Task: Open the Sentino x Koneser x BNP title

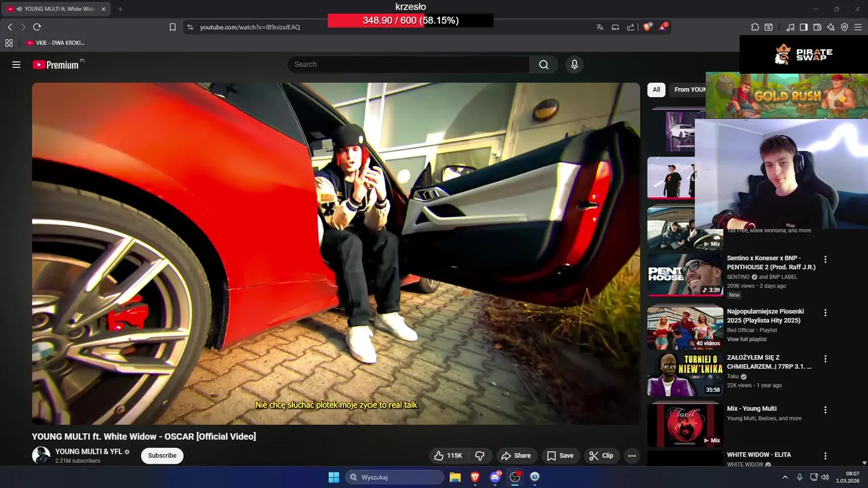Action: (771, 262)
